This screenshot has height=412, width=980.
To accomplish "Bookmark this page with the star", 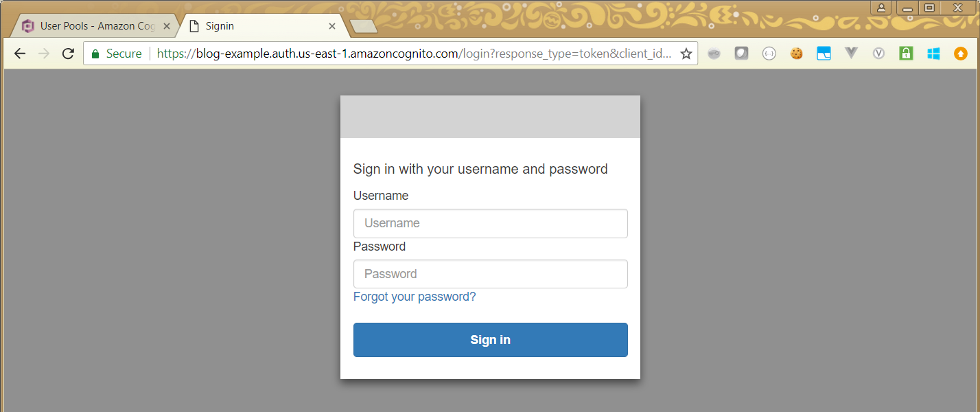I will tap(686, 54).
